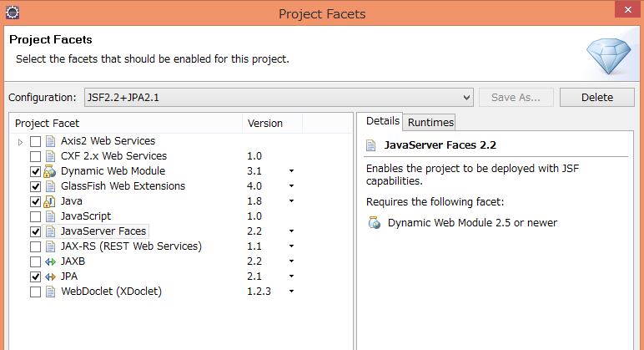
Task: Uncheck the JavaServer Faces facet checkbox
Action: click(35, 231)
